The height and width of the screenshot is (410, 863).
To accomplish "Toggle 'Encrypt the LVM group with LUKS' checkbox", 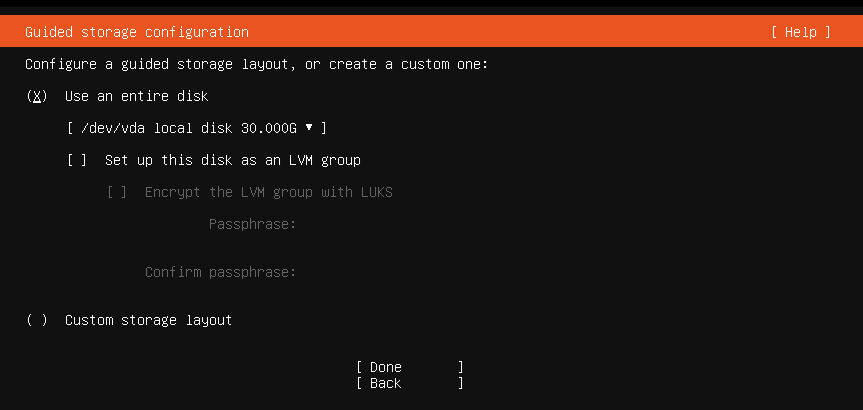I will tap(117, 192).
